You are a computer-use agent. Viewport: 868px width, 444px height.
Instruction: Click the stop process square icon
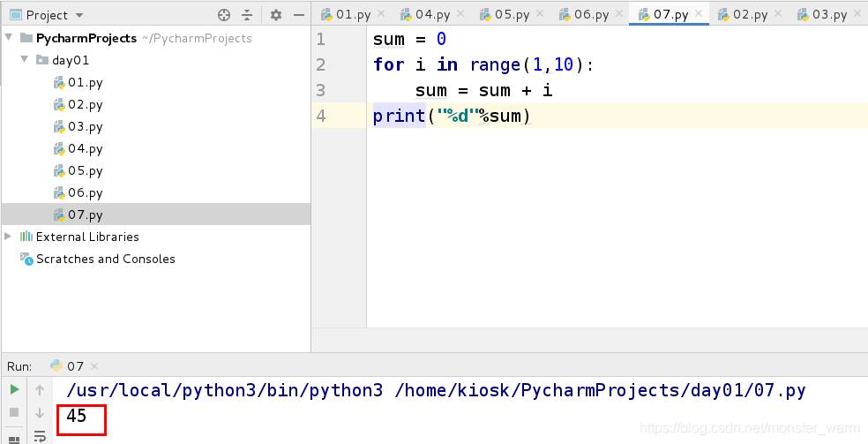pos(14,412)
